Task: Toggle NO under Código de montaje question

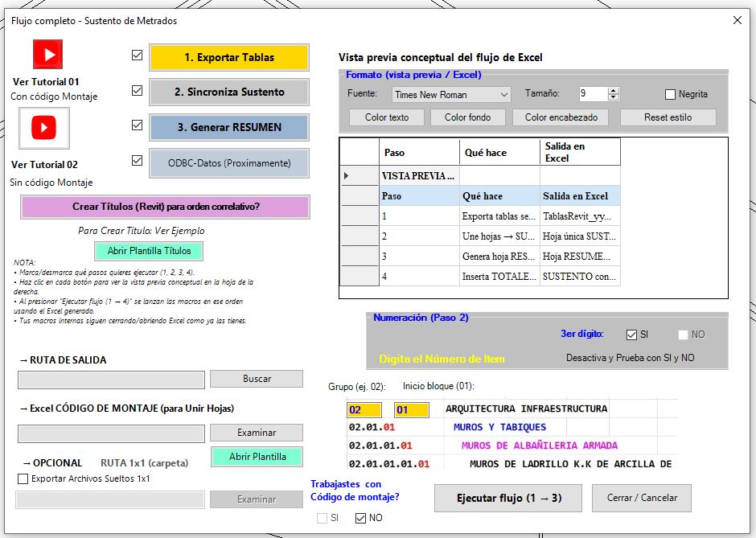Action: (360, 518)
